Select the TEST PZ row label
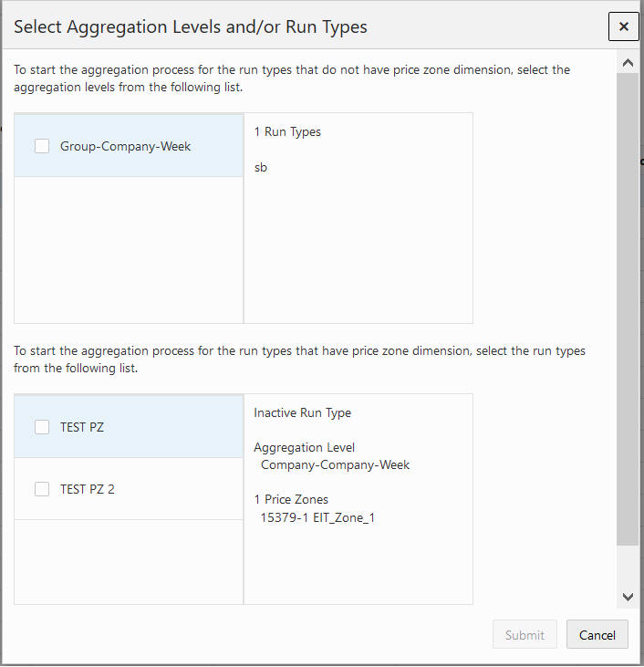The width and height of the screenshot is (644, 667). pyautogui.click(x=82, y=427)
